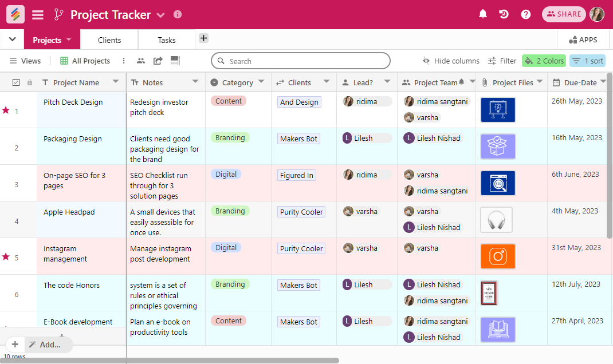Click the help question mark icon
Image resolution: width=613 pixels, height=364 pixels.
click(525, 14)
